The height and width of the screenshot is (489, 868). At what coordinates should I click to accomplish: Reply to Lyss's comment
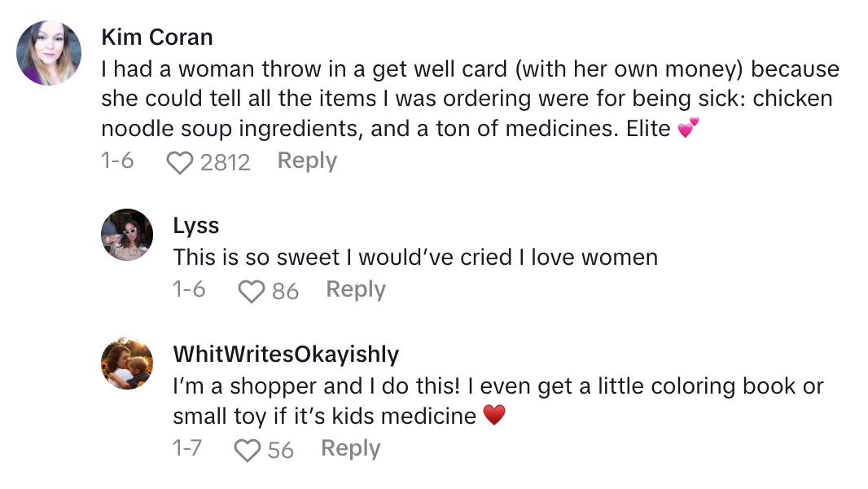(x=356, y=289)
